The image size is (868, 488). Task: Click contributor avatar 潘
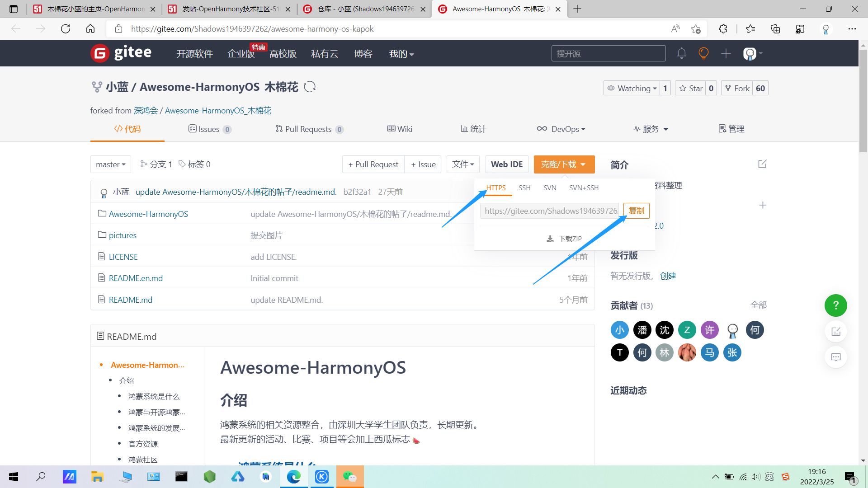(x=642, y=330)
